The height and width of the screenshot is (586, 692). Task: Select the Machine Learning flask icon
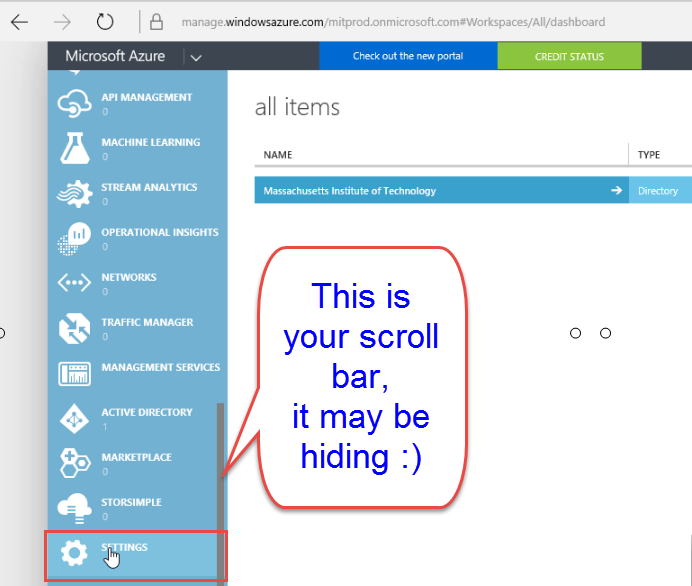pyautogui.click(x=75, y=148)
